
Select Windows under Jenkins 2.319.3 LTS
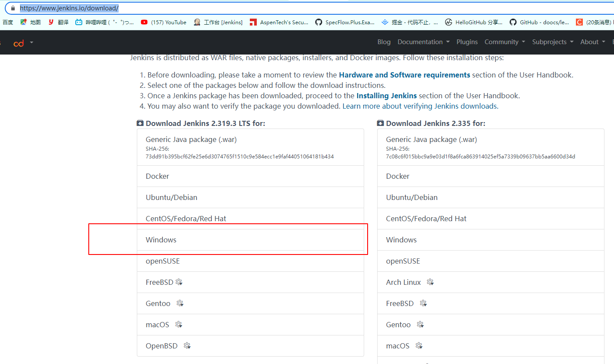tap(161, 240)
